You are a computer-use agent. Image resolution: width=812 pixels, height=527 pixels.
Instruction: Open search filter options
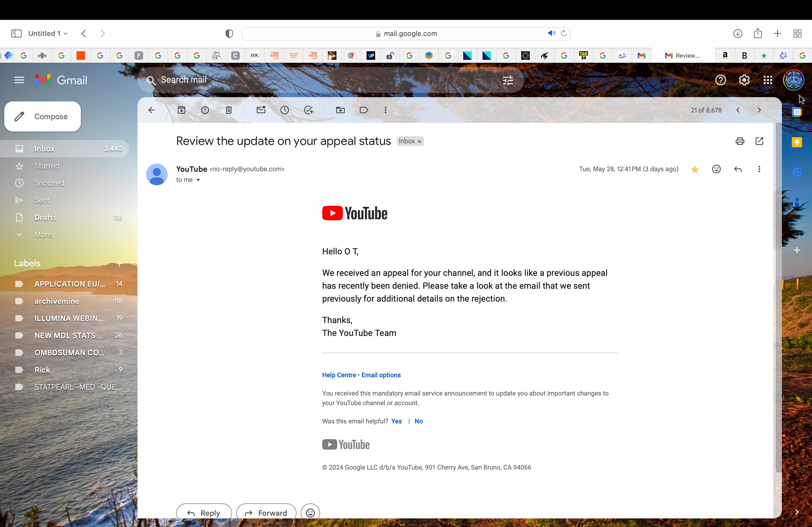[508, 80]
